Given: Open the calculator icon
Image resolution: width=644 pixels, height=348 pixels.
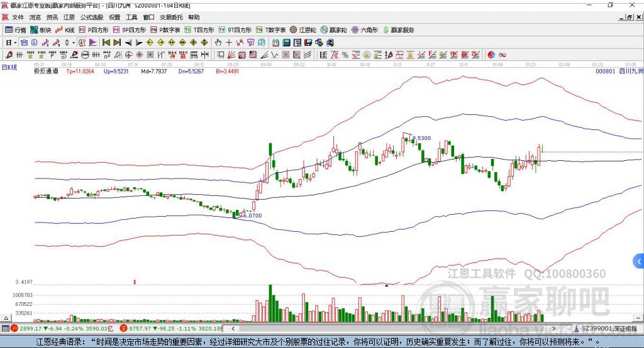Looking at the screenshot, I should point(287,43).
